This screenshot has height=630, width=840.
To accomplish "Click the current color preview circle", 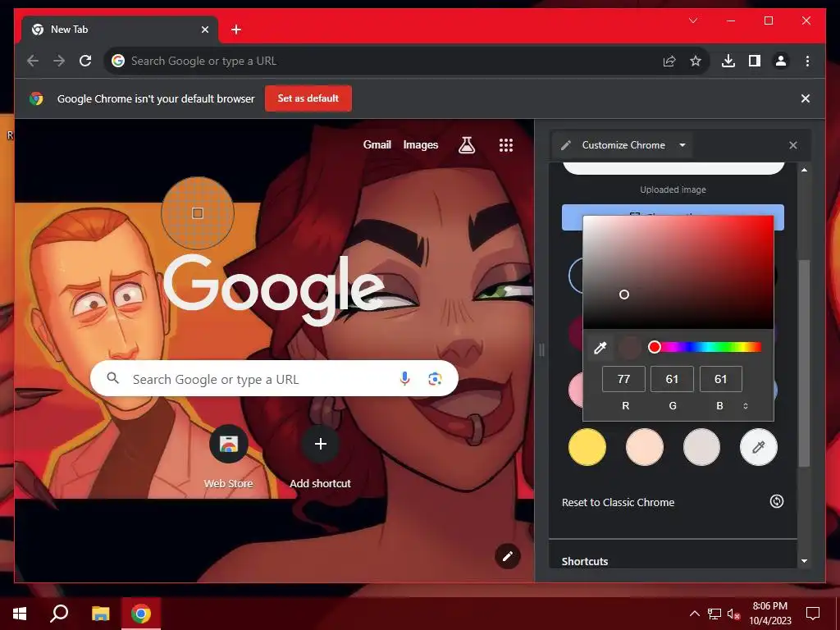I will 629,348.
